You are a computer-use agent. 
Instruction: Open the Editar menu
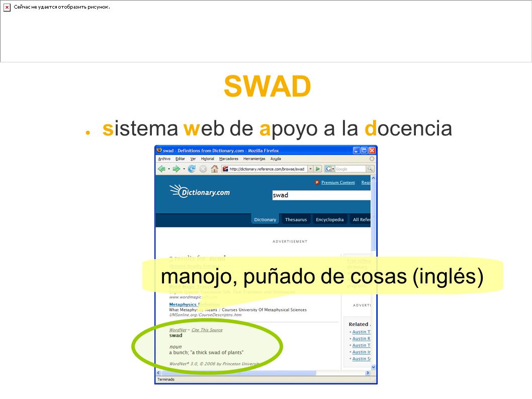(x=180, y=158)
